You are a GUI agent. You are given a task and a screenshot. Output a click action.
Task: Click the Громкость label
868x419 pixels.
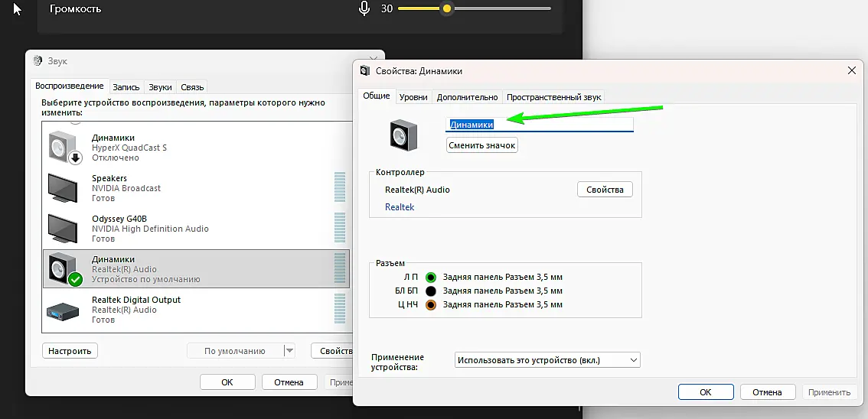[x=75, y=9]
